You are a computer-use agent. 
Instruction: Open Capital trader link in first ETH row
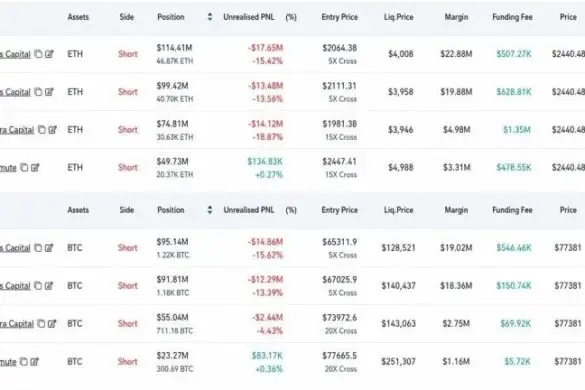point(15,54)
